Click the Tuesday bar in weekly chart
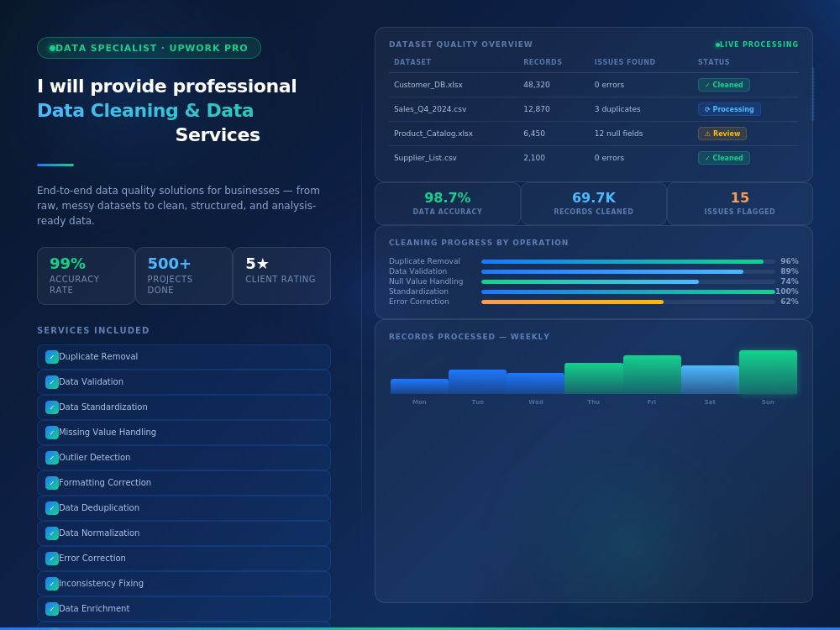Viewport: 840px width, 630px height. [477, 382]
